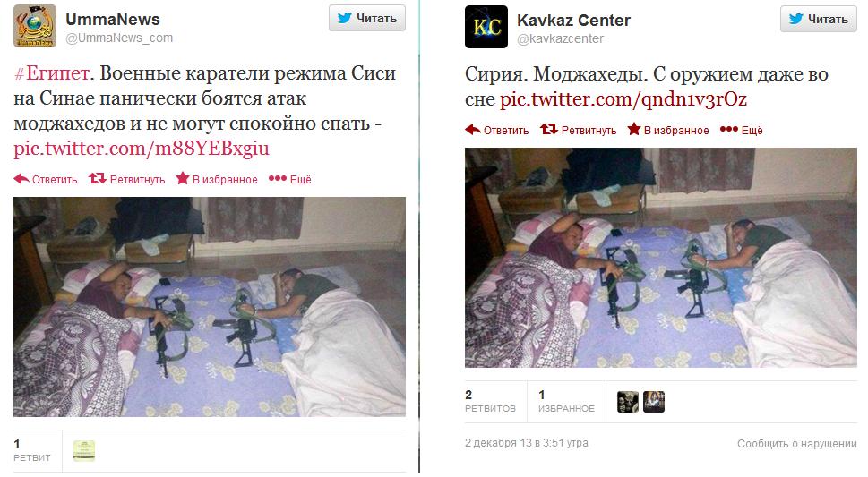Screen dimensions: 868x477
Task: Retweet the Kavkaz Center tweet
Action: point(578,130)
